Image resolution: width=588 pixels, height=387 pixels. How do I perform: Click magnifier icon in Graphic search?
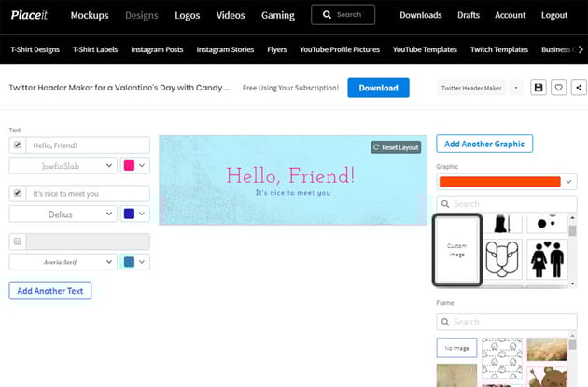445,204
